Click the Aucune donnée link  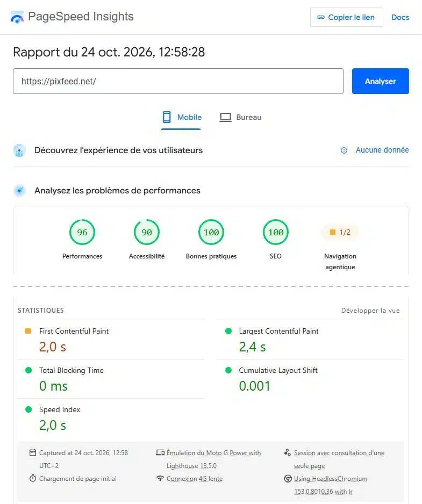[x=382, y=150]
